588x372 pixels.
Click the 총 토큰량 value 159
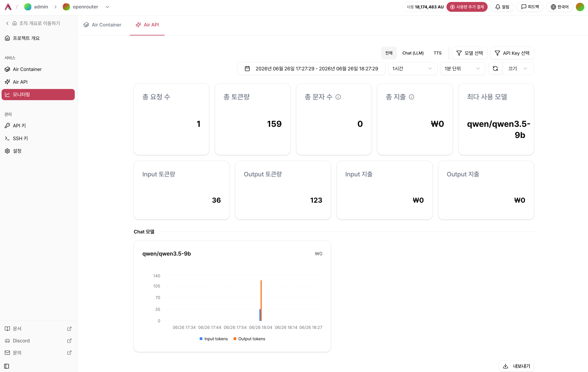pos(274,124)
